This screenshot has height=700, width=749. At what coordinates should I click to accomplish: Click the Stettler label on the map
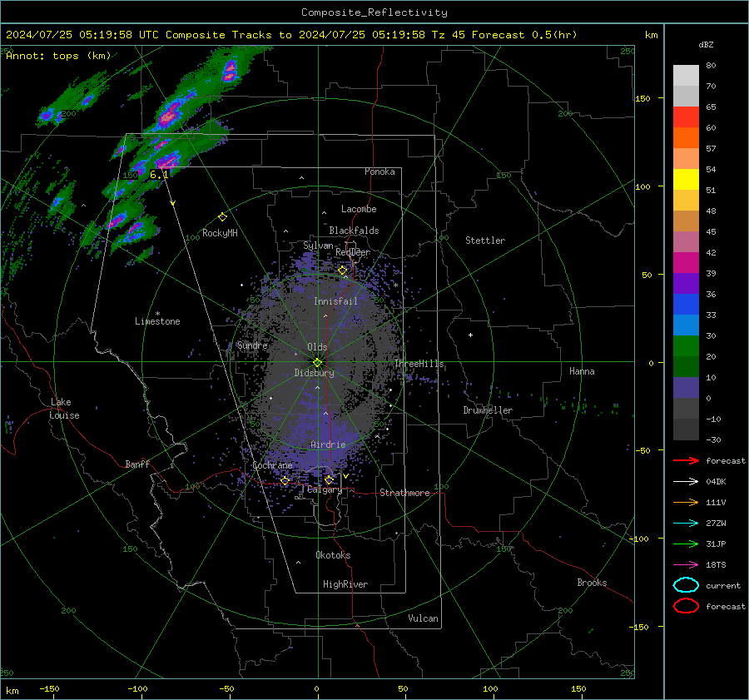click(485, 241)
